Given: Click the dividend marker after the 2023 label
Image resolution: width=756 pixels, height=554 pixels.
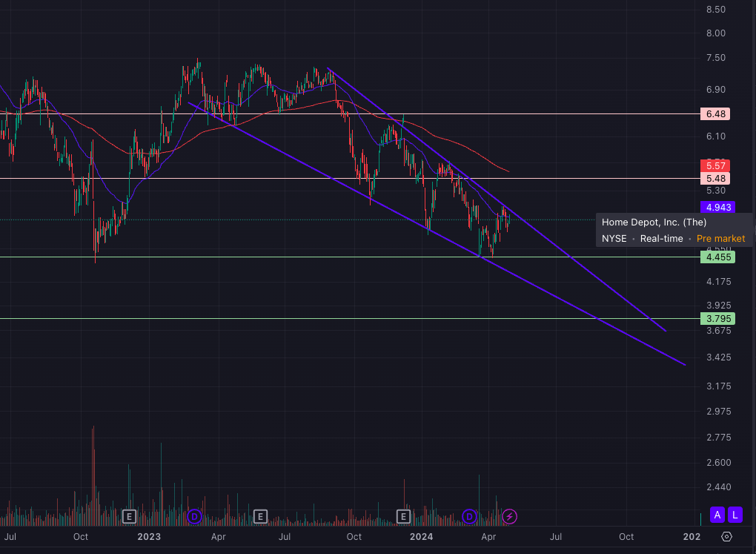Looking at the screenshot, I should click(194, 515).
